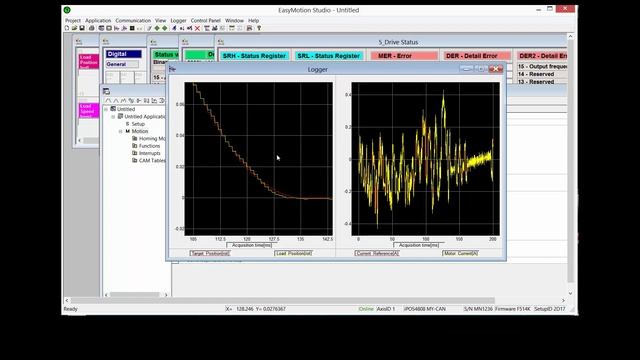
Task: Click the Open project folder toolbar icon
Action: pyautogui.click(x=74, y=28)
